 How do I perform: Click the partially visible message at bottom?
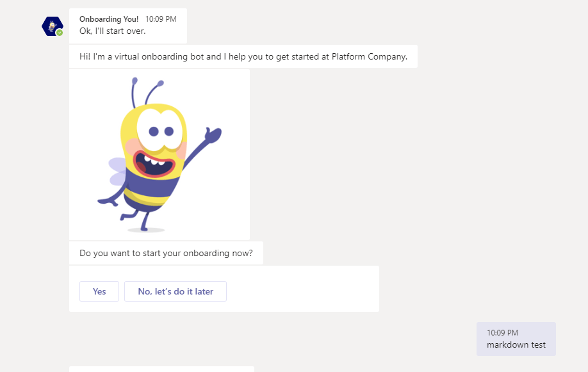[161, 369]
